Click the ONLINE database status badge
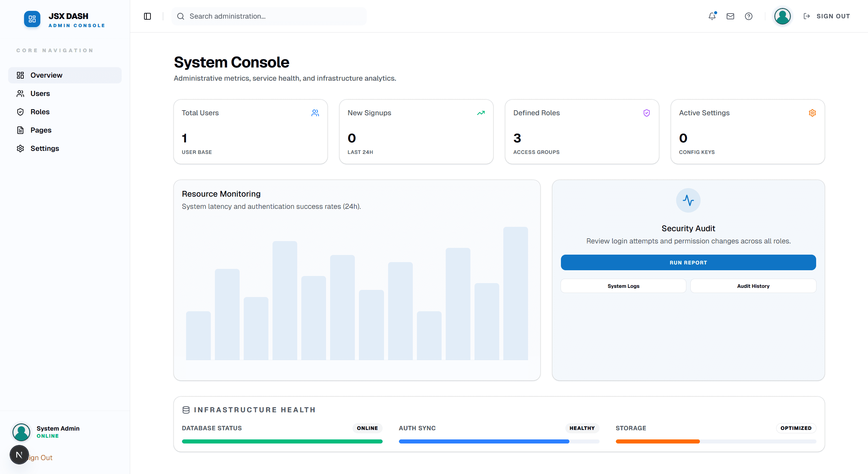 click(367, 428)
